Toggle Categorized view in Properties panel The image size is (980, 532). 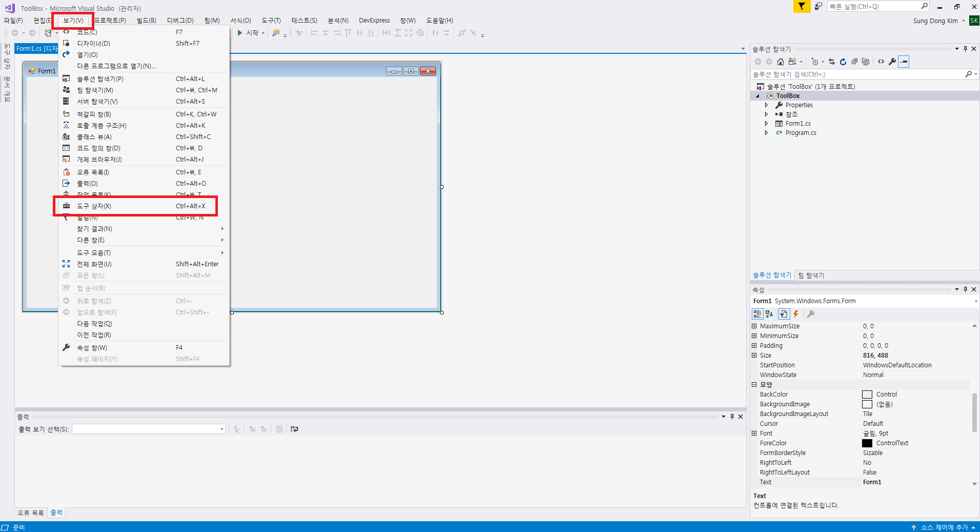point(757,314)
